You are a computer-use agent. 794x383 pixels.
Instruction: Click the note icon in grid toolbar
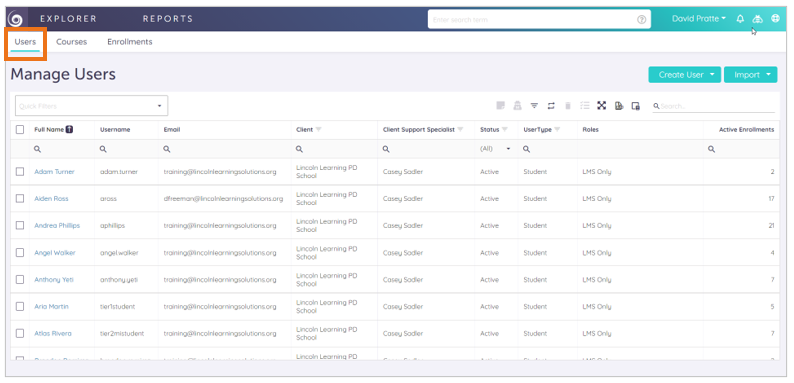point(500,105)
